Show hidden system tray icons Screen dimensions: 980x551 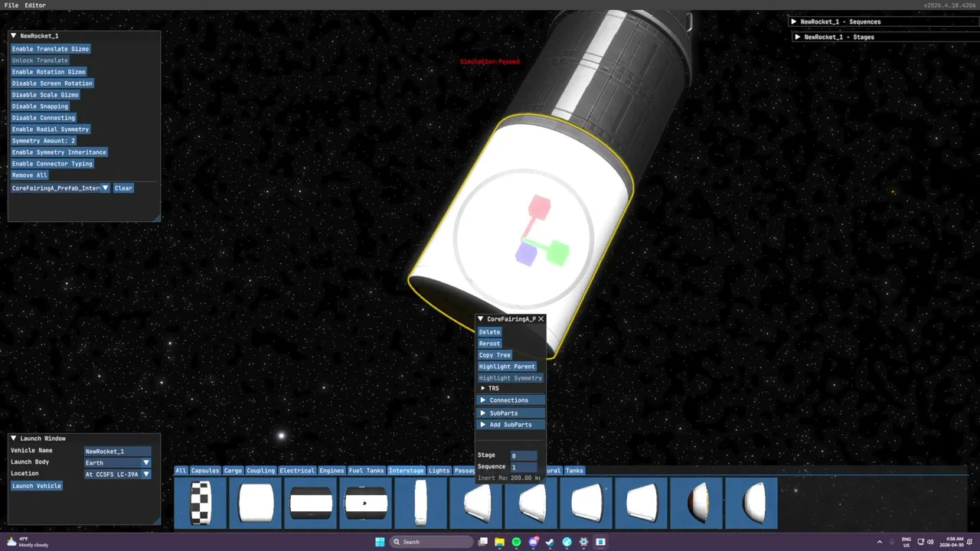click(x=879, y=542)
